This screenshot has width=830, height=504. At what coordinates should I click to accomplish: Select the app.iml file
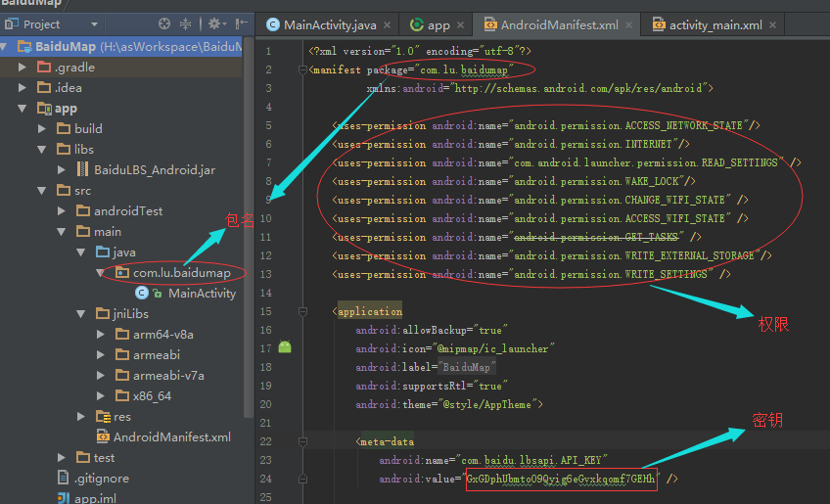(x=95, y=498)
